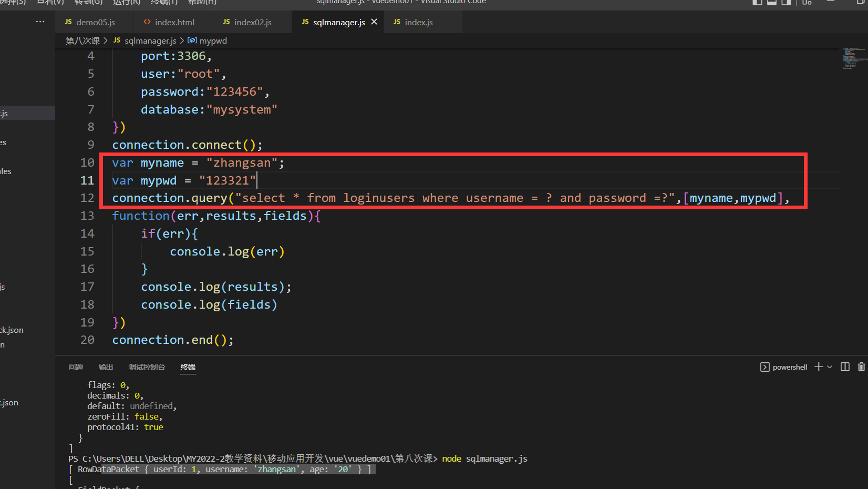Viewport: 868px width, 489px height.
Task: Click 'zeroFill: false' in terminal output
Action: [x=125, y=416]
